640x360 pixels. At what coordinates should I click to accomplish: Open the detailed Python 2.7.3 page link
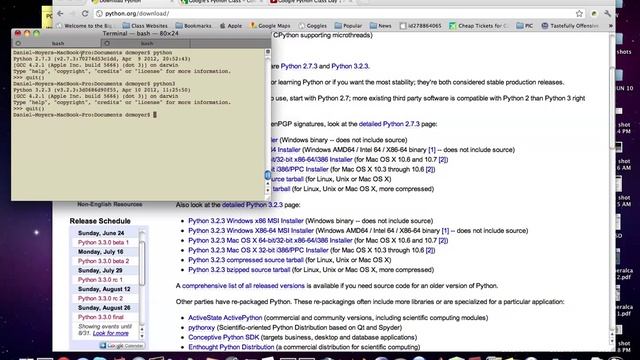click(x=389, y=124)
